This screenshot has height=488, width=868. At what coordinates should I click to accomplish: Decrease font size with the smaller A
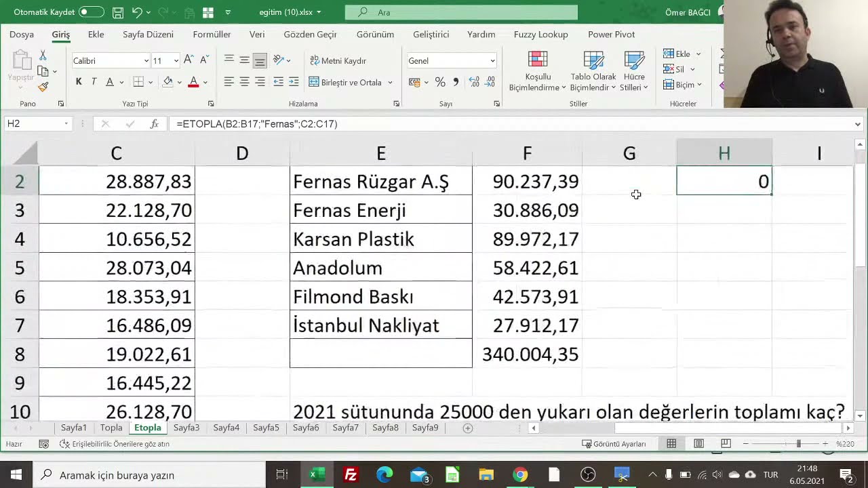203,60
